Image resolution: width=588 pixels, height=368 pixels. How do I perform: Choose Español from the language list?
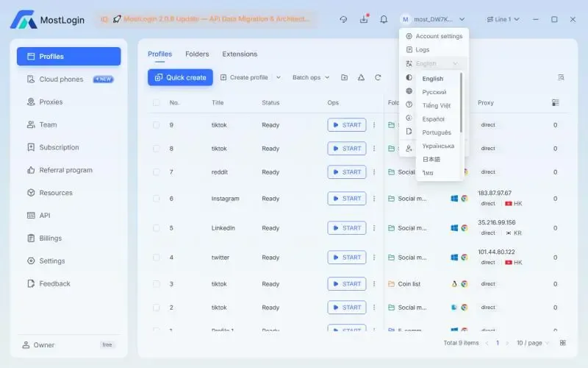pos(434,118)
